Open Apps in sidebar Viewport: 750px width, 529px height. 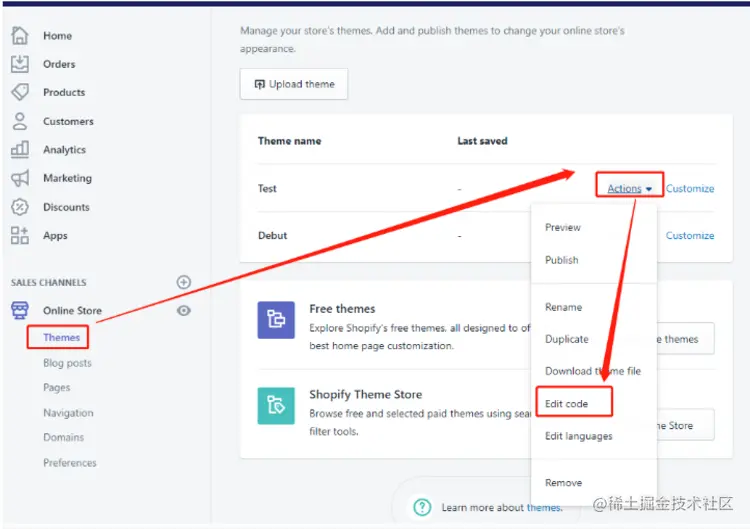pyautogui.click(x=55, y=236)
